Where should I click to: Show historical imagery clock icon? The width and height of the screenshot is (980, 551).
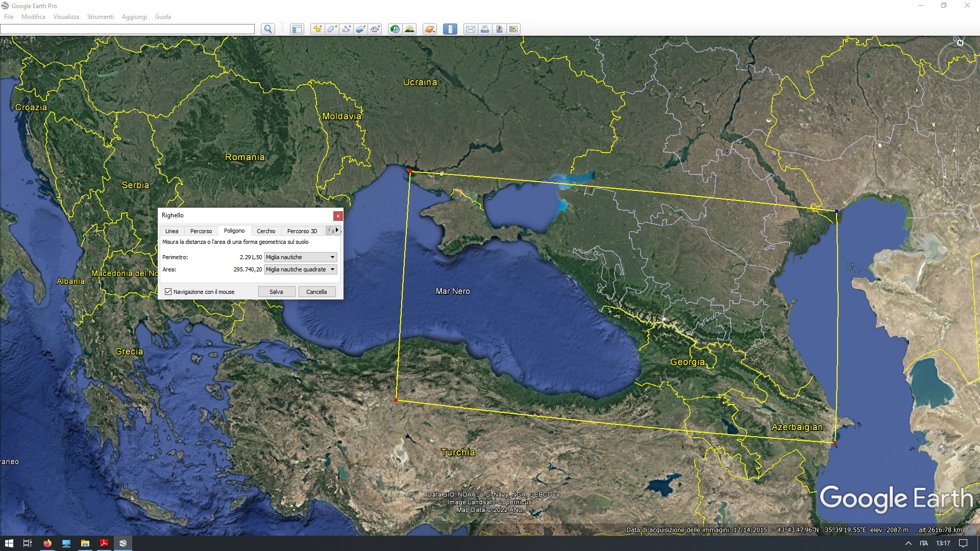pyautogui.click(x=395, y=29)
